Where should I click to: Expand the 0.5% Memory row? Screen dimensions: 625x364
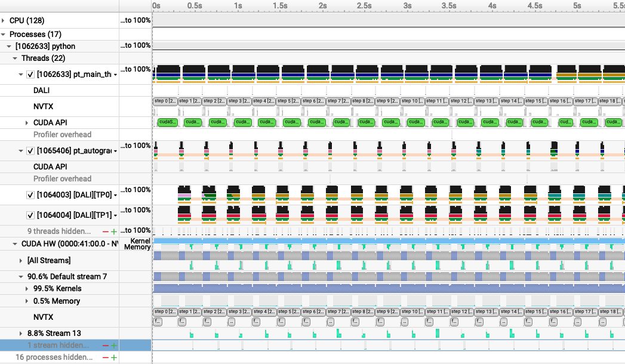point(27,301)
